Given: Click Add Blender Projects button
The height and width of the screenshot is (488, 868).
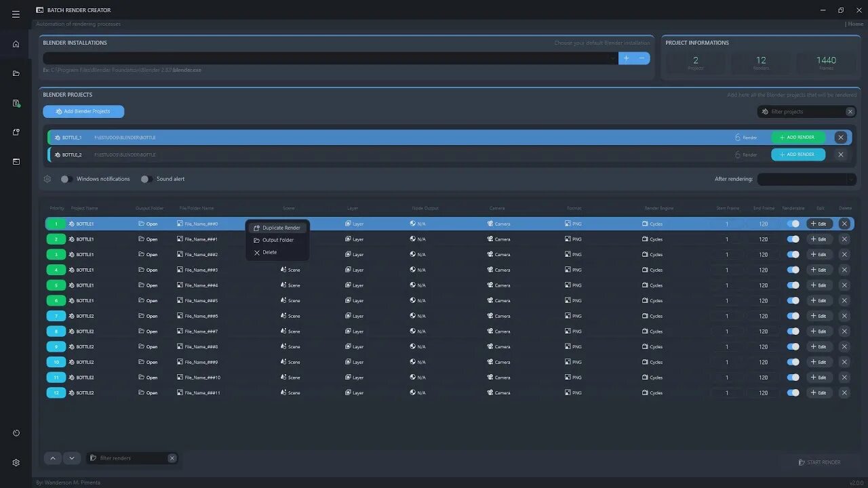Looking at the screenshot, I should tap(83, 111).
